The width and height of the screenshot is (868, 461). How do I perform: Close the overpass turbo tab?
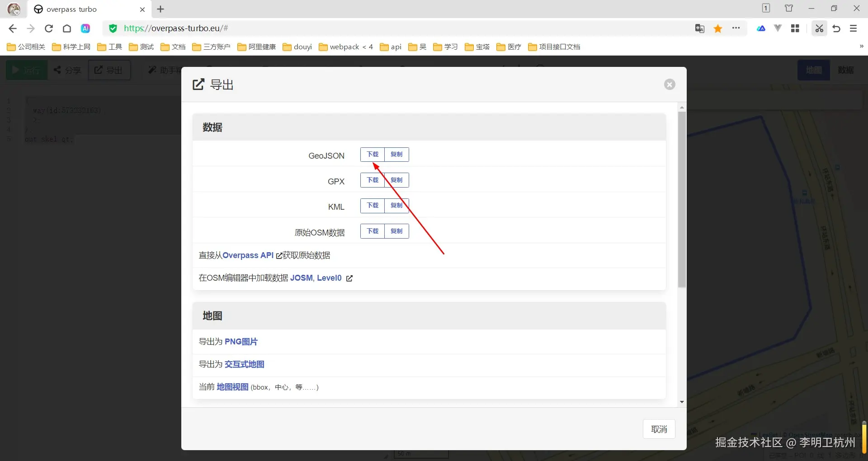click(x=142, y=9)
